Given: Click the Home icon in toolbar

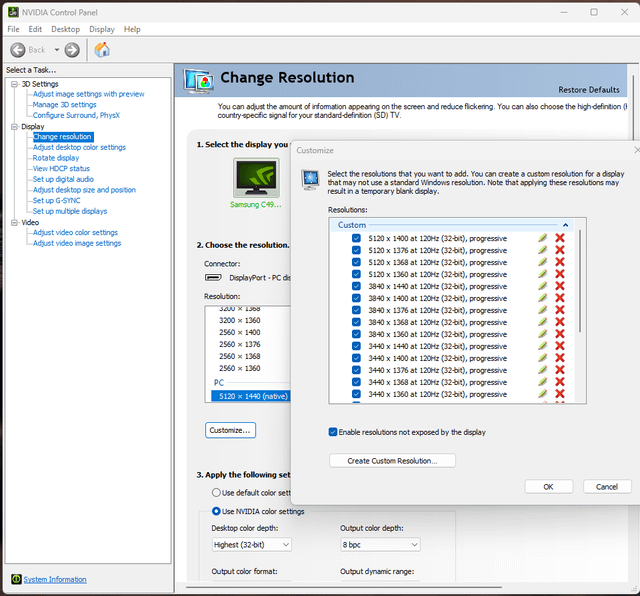Looking at the screenshot, I should [102, 50].
